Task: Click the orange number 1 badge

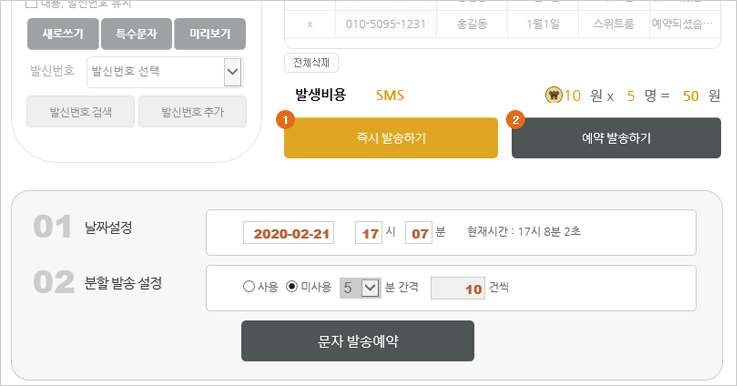Action: click(x=285, y=120)
